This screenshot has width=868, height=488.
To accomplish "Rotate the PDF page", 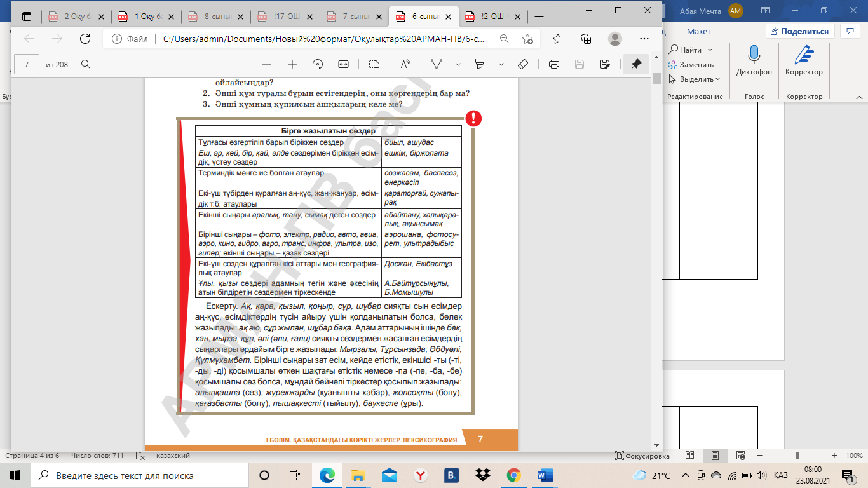I will [318, 64].
